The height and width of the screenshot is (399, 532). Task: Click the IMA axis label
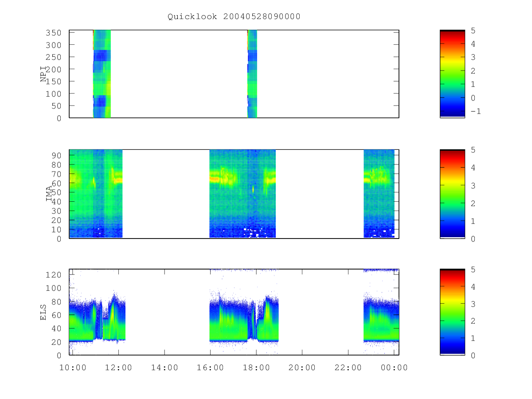[50, 194]
